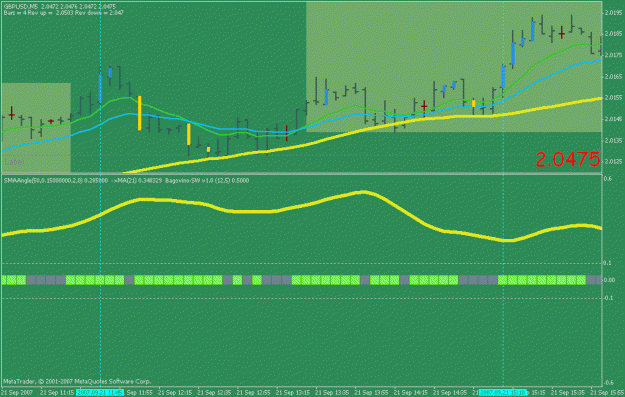Click the '21 Sep 14:35' time axis label
The width and height of the screenshot is (625, 397).
[x=451, y=393]
